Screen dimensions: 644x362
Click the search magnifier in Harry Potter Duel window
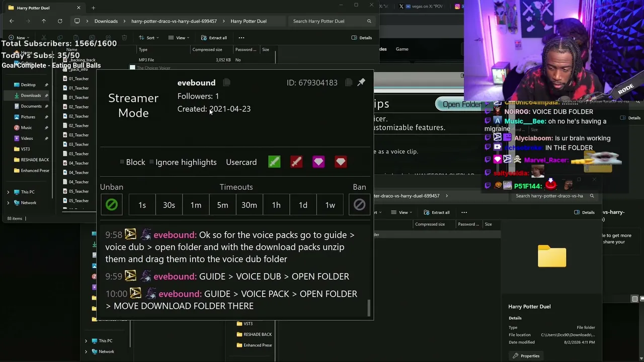pyautogui.click(x=369, y=21)
